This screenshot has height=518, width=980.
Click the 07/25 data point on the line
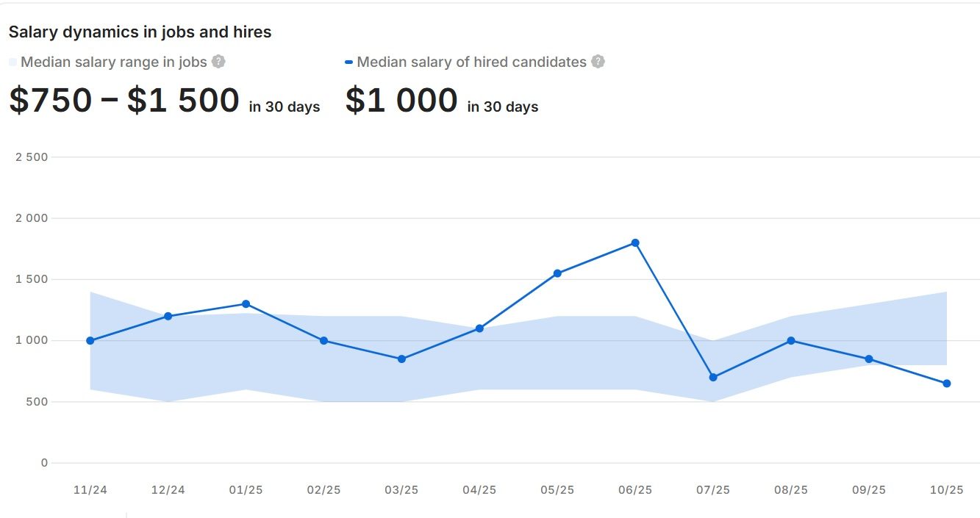point(713,378)
